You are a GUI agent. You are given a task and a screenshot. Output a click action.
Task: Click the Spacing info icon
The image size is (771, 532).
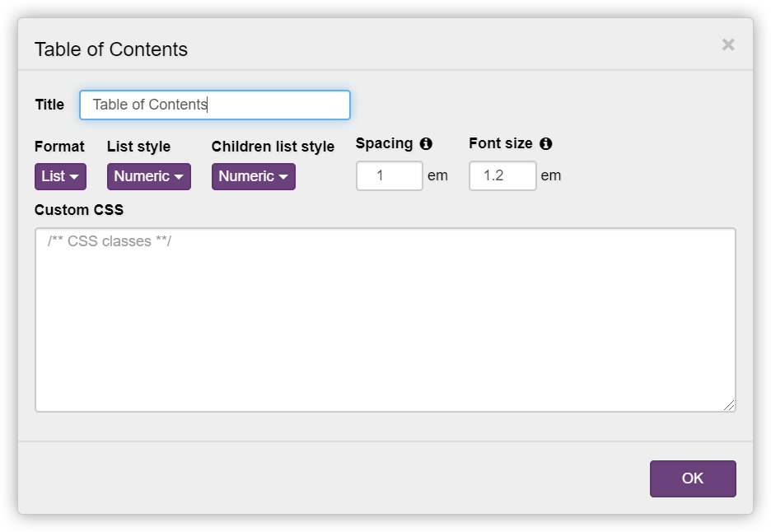click(426, 143)
